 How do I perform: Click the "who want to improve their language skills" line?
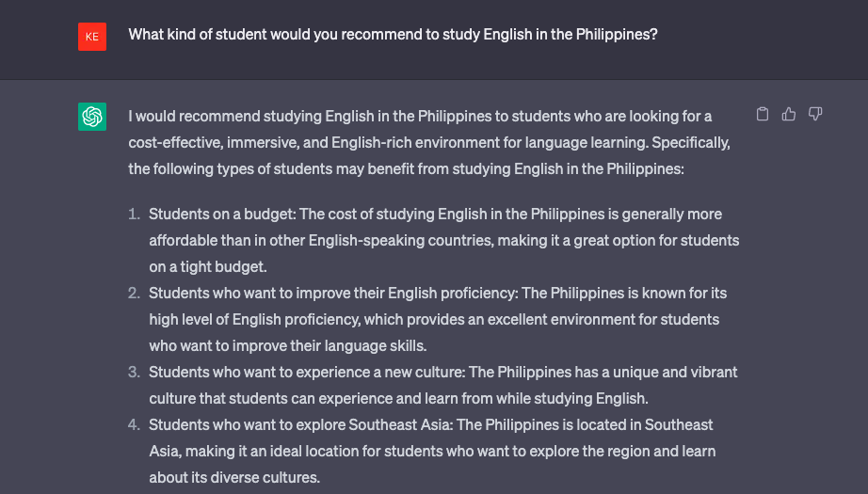click(x=288, y=345)
